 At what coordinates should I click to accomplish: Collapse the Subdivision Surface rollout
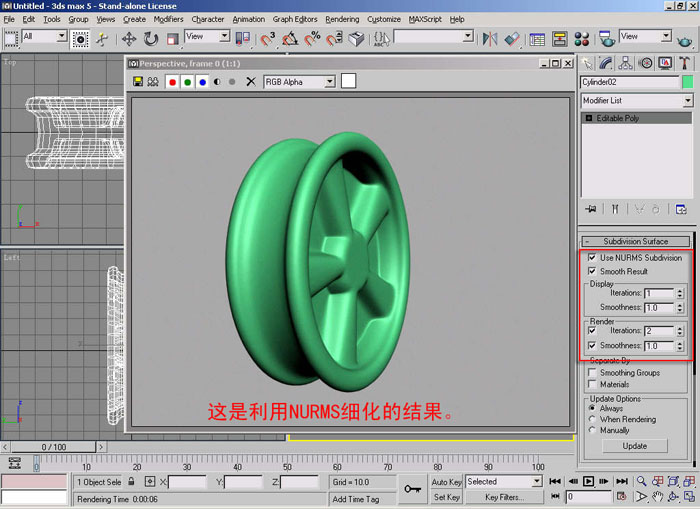636,242
